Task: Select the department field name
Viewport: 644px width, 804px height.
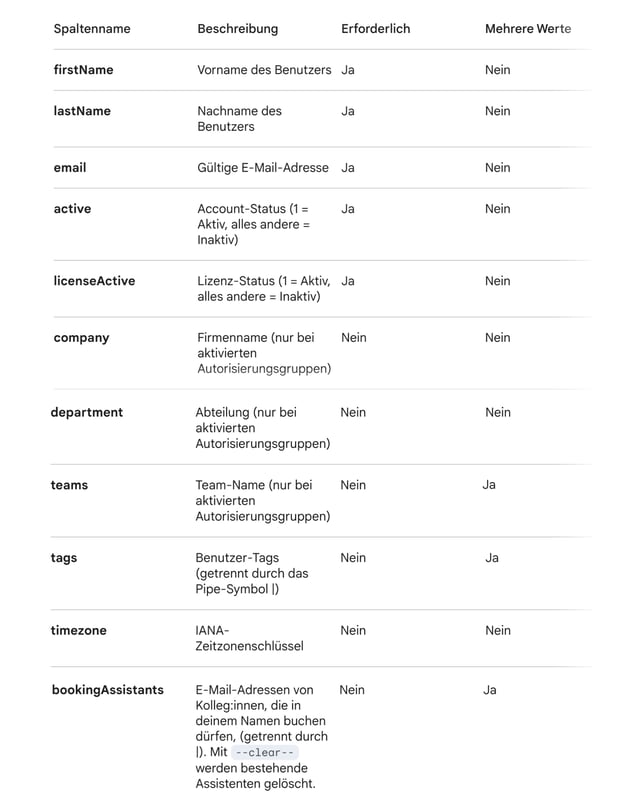Action: click(x=87, y=412)
